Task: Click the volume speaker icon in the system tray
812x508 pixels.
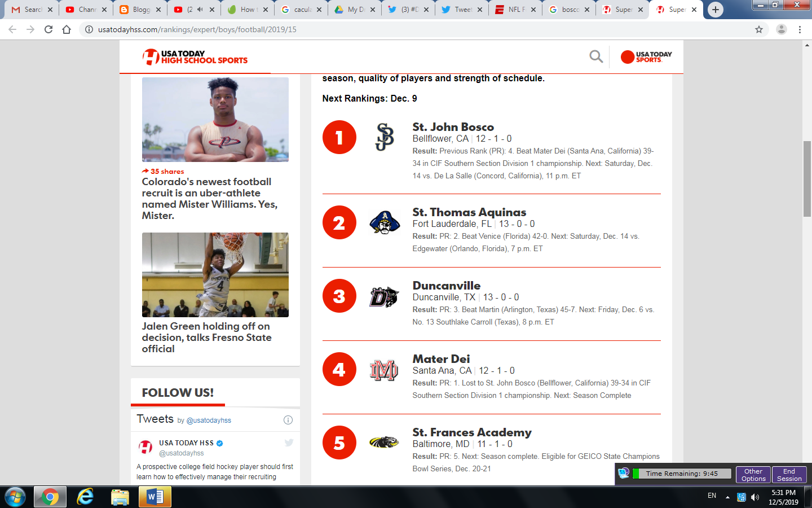Action: click(755, 497)
